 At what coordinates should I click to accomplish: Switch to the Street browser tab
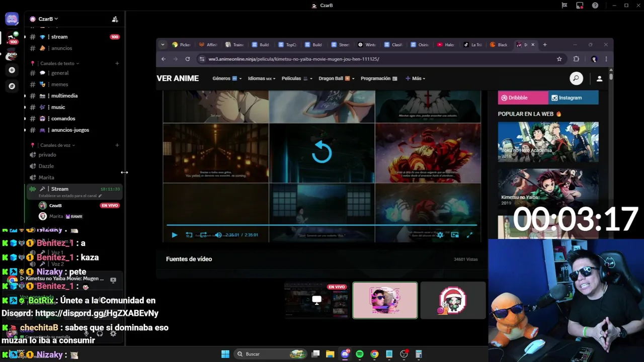[341, 45]
